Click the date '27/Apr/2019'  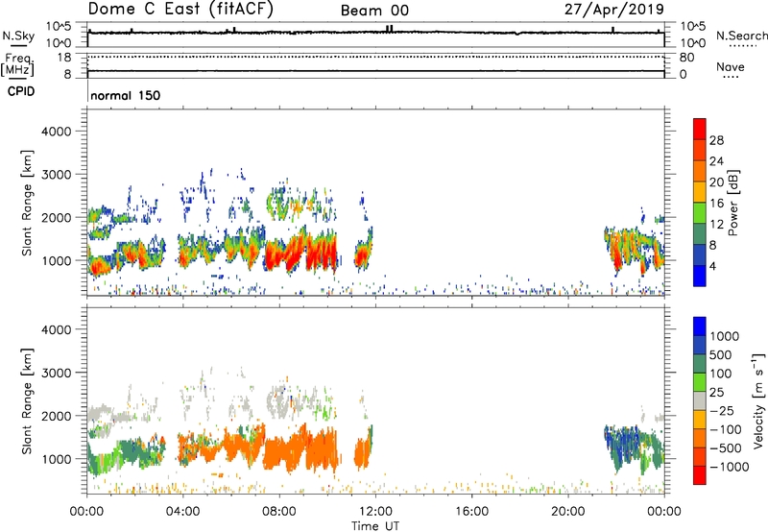coord(614,10)
